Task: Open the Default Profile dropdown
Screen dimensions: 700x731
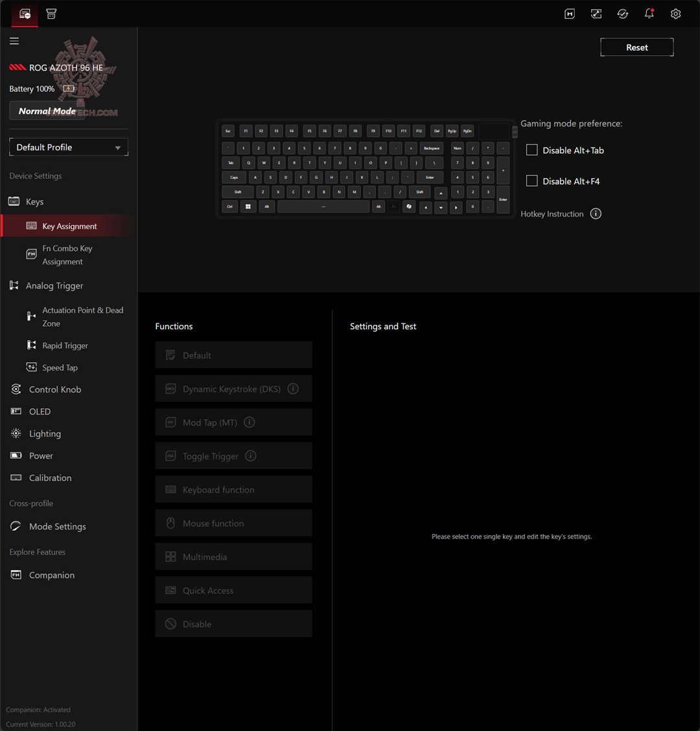Action: [x=69, y=147]
